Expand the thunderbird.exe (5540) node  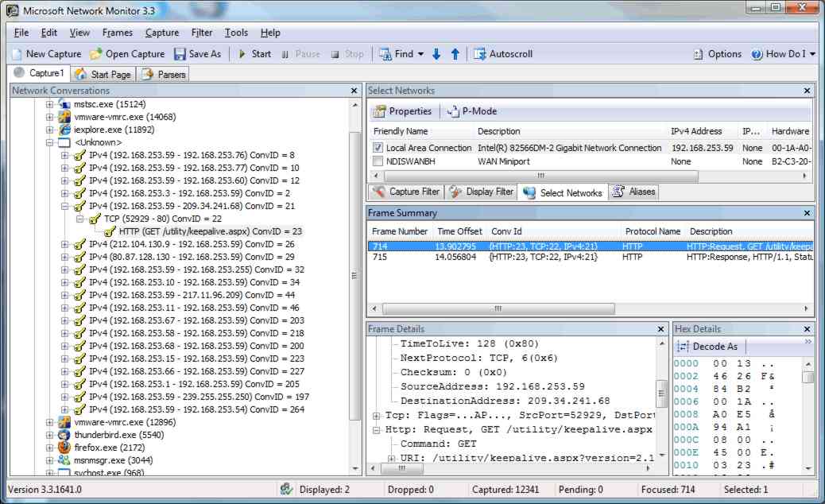coord(49,435)
